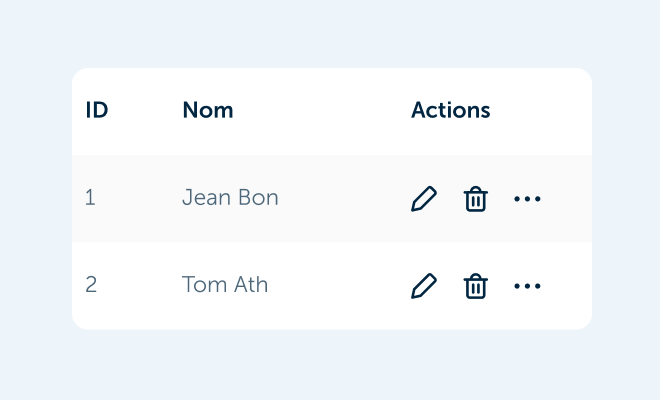Click blank header area right of Actions
The height and width of the screenshot is (400, 660).
click(541, 110)
